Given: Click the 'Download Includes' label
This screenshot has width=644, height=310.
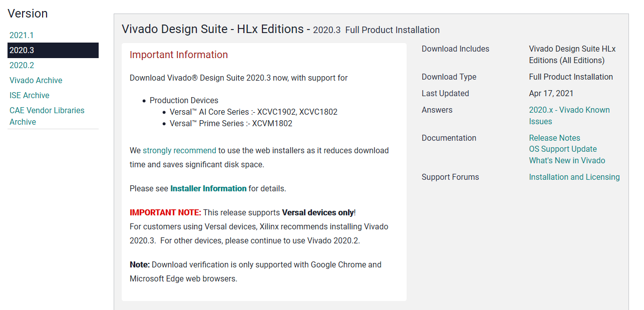Looking at the screenshot, I should (x=455, y=49).
